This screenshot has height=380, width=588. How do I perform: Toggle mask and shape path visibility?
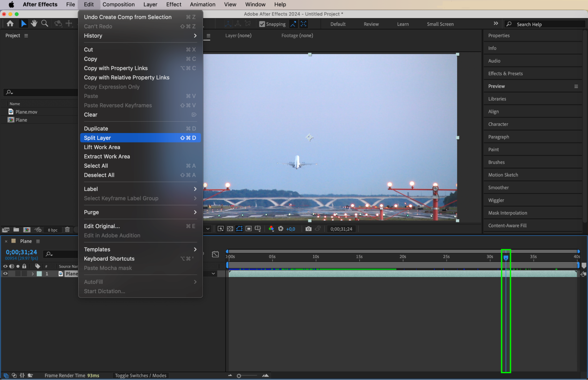pyautogui.click(x=239, y=229)
